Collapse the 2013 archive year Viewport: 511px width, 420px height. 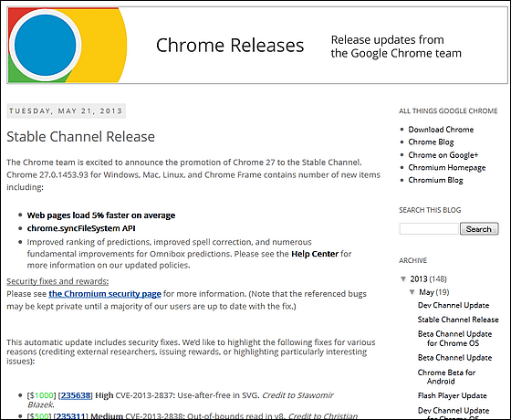pos(403,278)
